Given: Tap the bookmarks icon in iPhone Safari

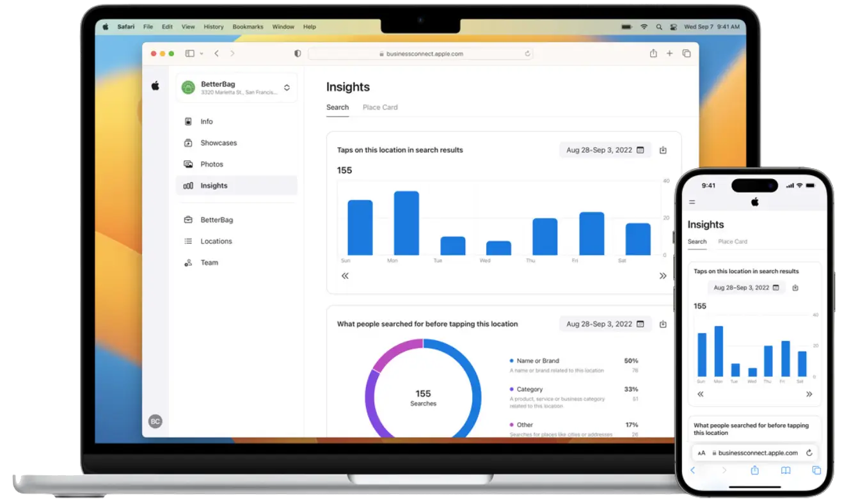Looking at the screenshot, I should coord(786,470).
